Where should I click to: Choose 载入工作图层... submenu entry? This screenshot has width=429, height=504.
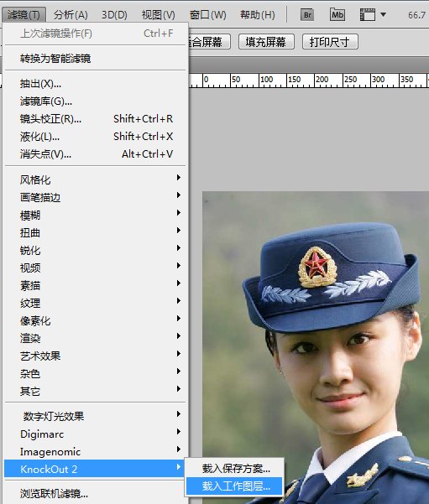(235, 486)
